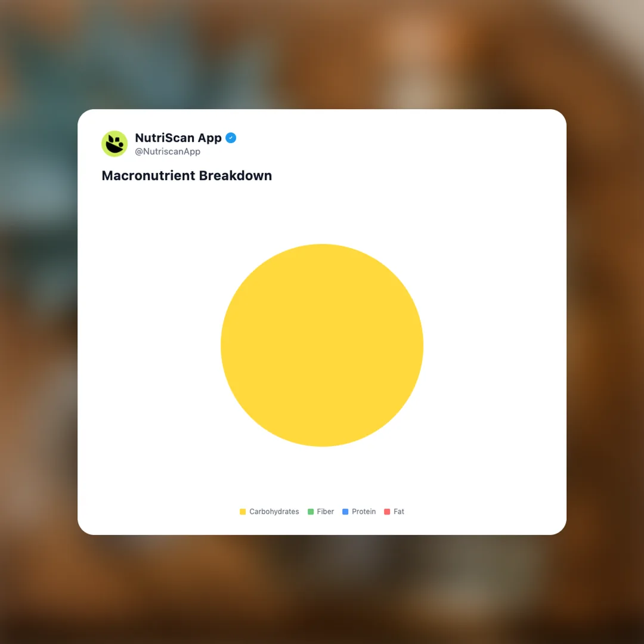Toggle the Fiber legend label

[x=326, y=512]
